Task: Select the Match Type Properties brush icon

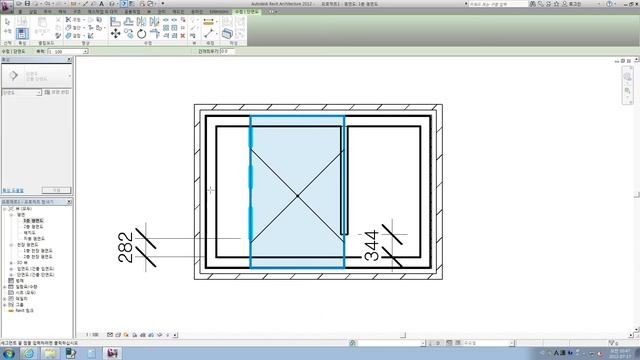Action: click(x=58, y=36)
